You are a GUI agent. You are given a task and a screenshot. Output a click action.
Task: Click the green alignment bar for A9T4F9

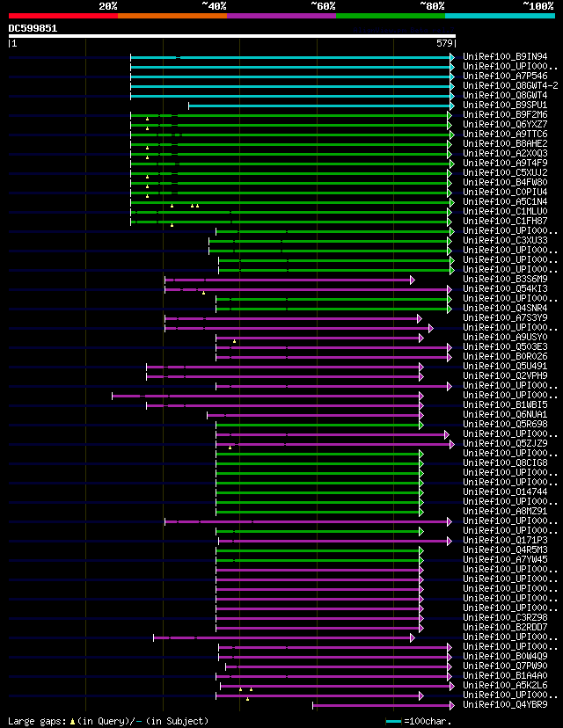(290, 164)
